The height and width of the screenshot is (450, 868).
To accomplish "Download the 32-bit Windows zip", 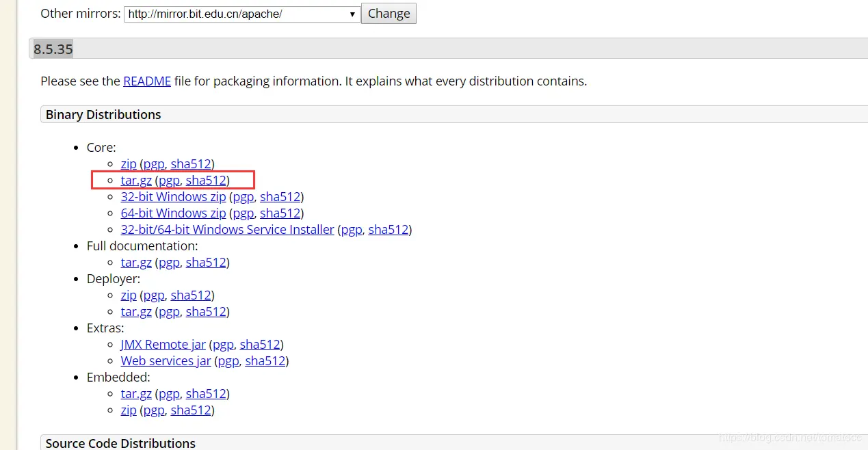I will pos(173,197).
